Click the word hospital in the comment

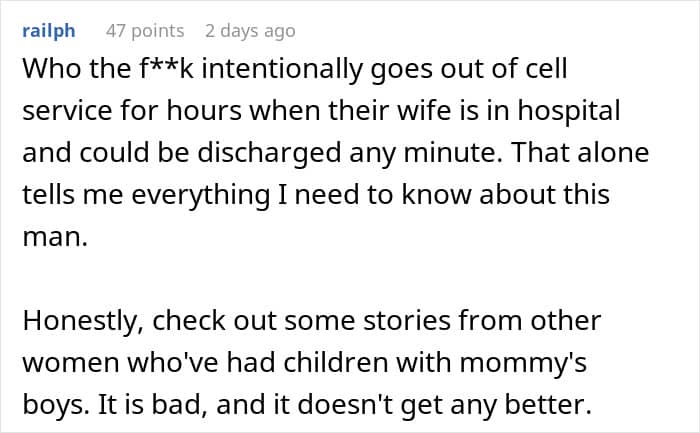point(569,111)
